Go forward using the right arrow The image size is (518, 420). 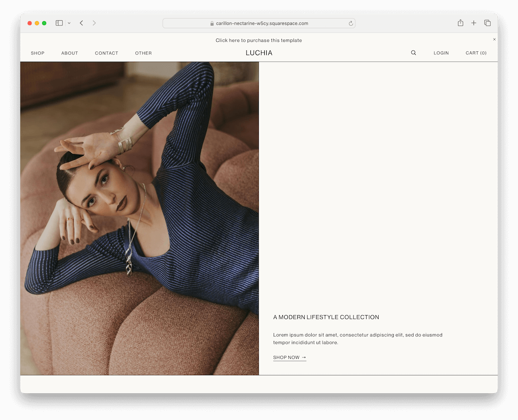tap(94, 23)
